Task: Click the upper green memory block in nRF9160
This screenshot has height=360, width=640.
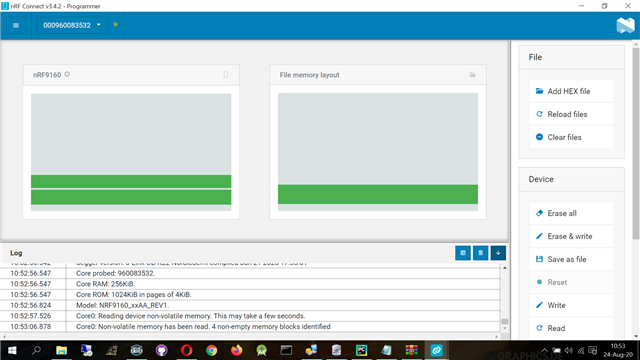Action: click(131, 182)
